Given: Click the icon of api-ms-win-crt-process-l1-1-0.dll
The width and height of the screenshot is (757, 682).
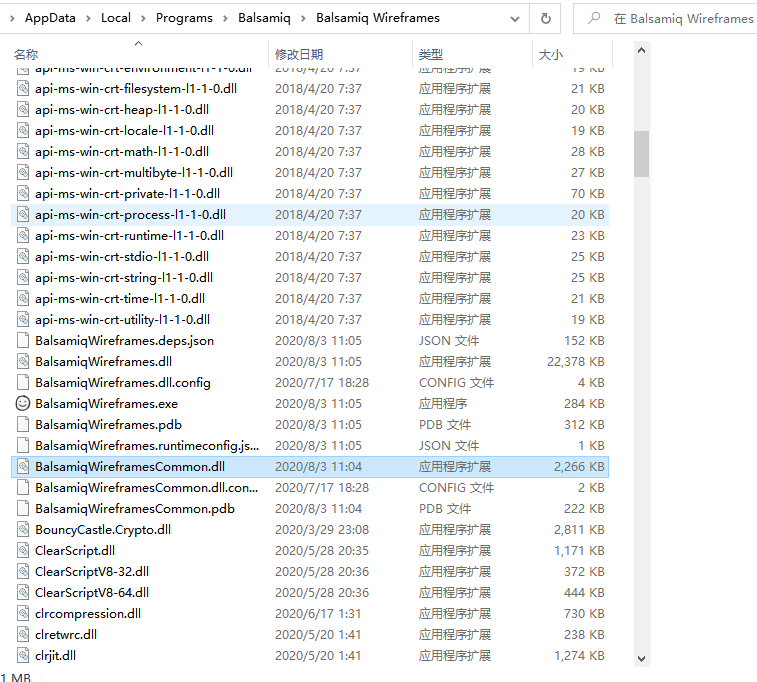Looking at the screenshot, I should 23,214.
